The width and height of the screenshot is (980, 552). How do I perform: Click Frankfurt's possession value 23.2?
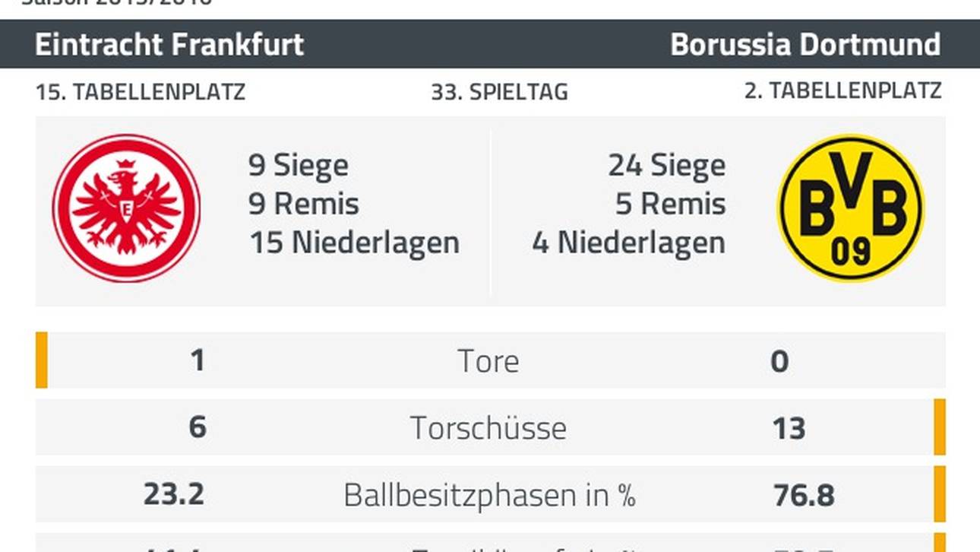(x=174, y=495)
